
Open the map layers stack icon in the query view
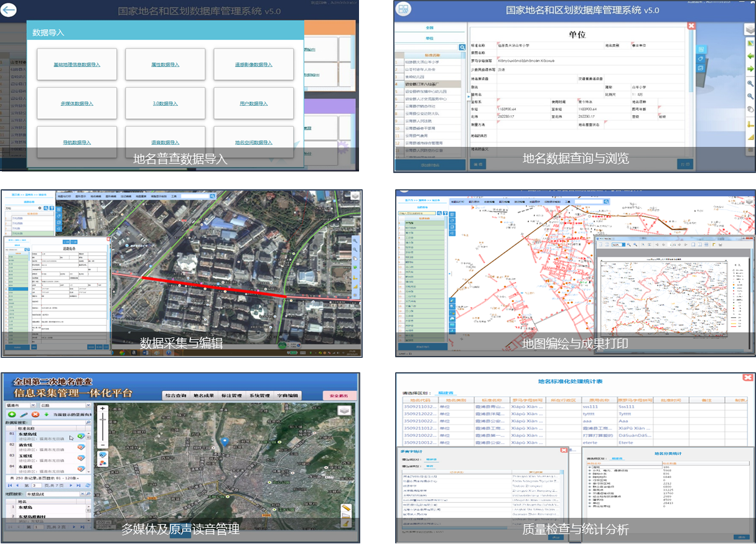click(750, 29)
